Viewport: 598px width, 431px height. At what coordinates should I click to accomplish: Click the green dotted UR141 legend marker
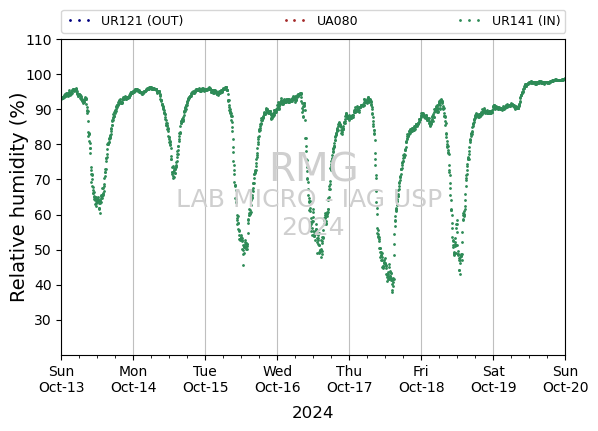(470, 21)
